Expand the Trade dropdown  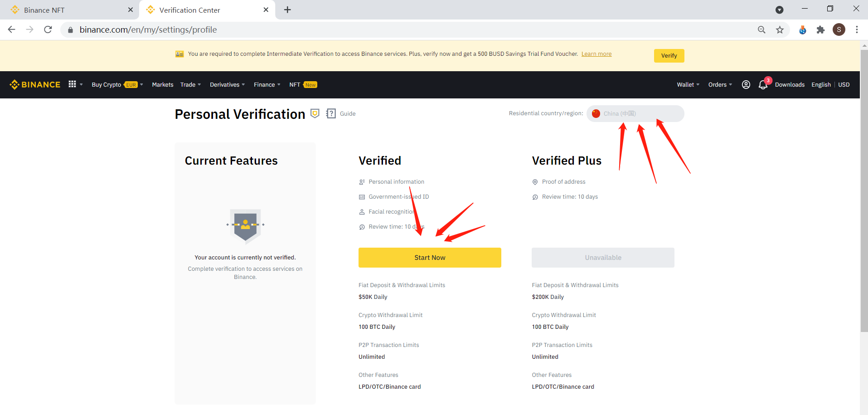191,84
